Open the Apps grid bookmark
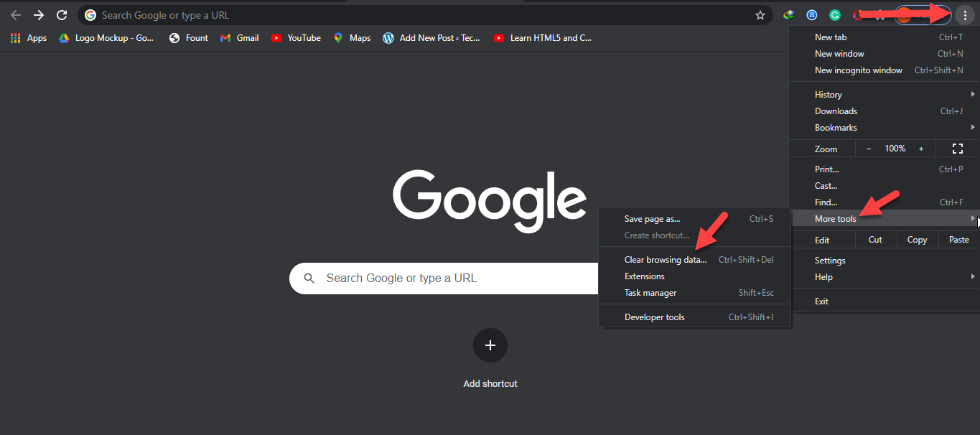Viewport: 980px width, 435px height. pyautogui.click(x=29, y=38)
